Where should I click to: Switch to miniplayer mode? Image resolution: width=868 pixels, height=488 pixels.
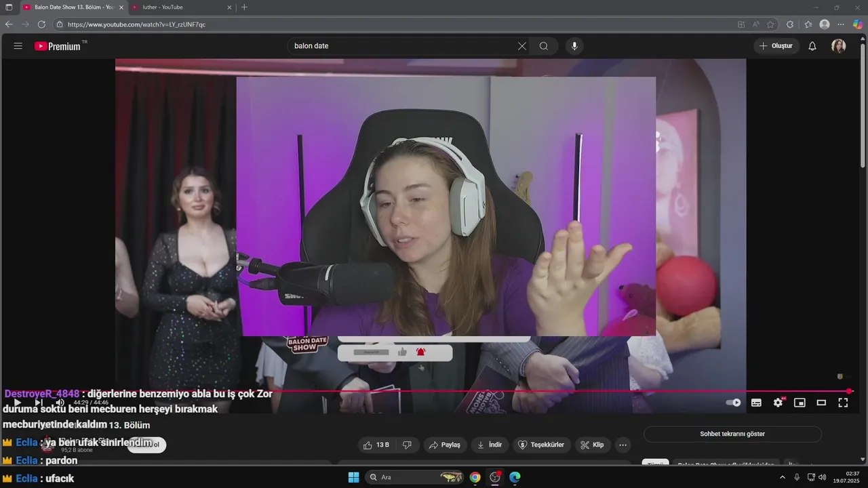coord(800,403)
